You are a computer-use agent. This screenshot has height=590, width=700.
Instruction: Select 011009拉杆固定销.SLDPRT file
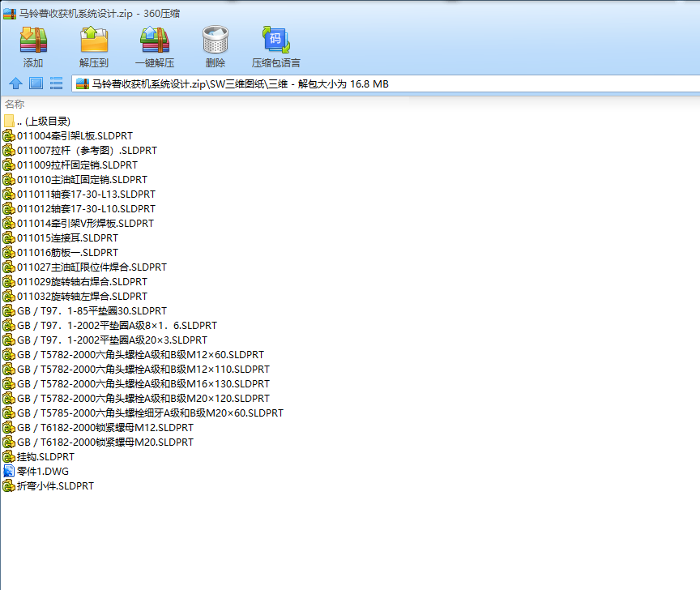point(70,165)
